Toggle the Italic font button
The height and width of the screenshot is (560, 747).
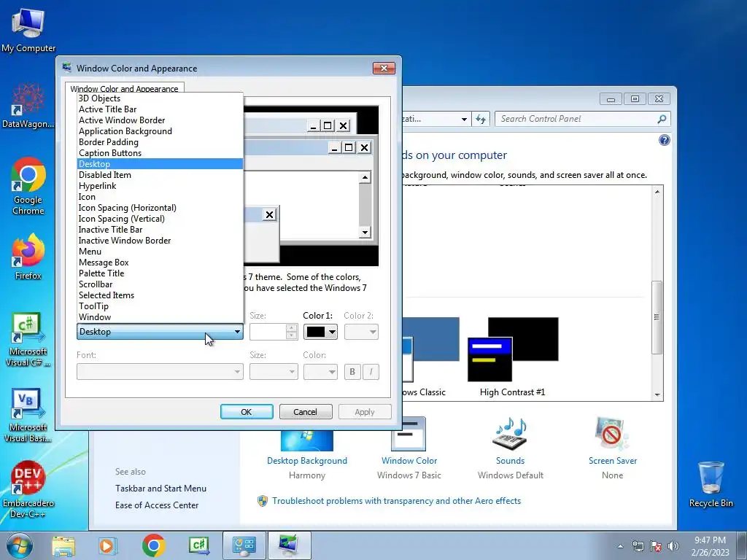click(x=371, y=371)
